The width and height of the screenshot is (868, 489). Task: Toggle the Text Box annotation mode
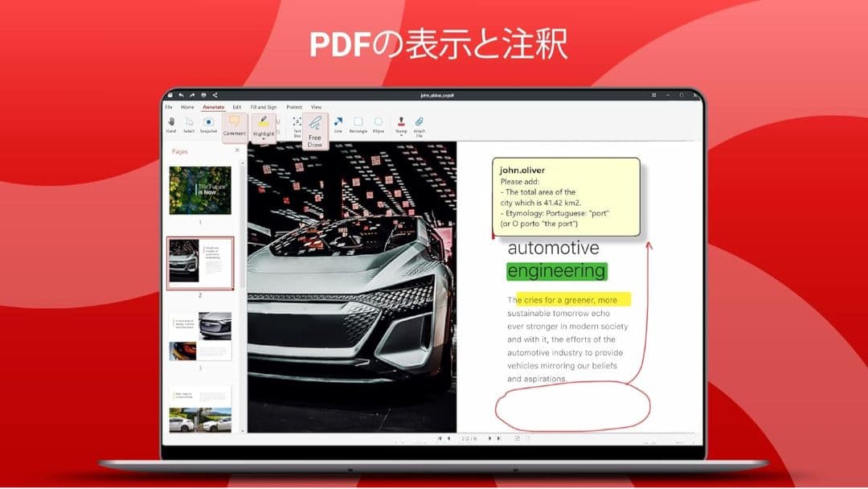297,122
